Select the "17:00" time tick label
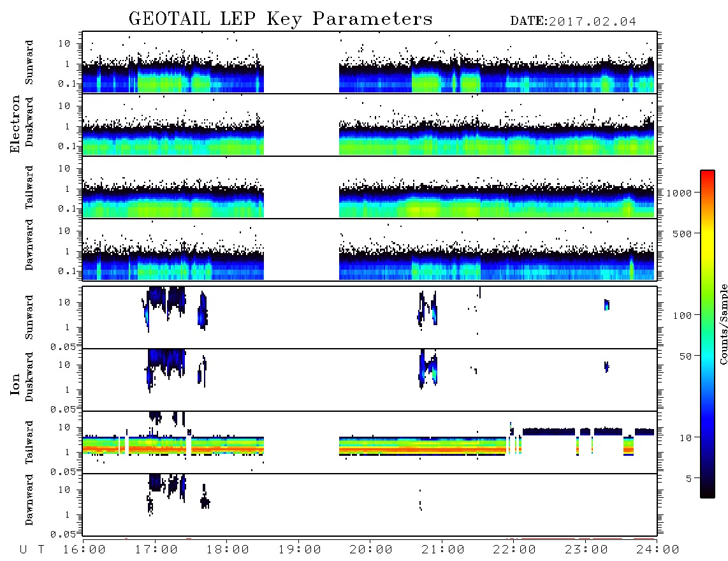The image size is (728, 561). tap(156, 550)
